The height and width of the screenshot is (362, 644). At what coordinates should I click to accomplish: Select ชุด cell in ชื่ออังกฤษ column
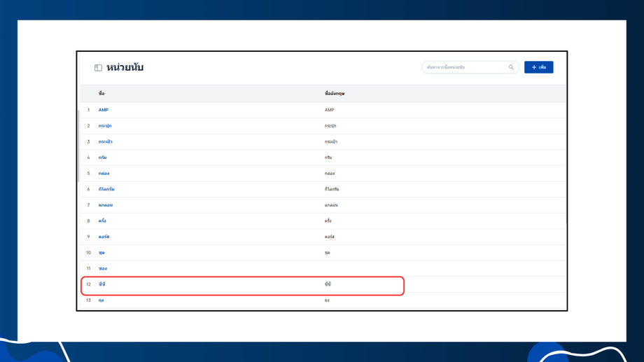[x=327, y=253]
